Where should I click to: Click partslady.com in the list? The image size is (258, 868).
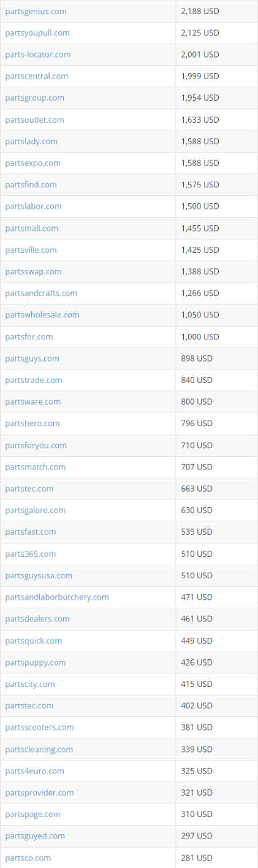(31, 141)
